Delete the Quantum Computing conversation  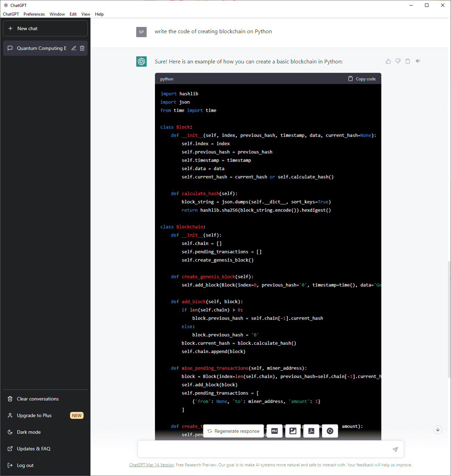coord(82,48)
